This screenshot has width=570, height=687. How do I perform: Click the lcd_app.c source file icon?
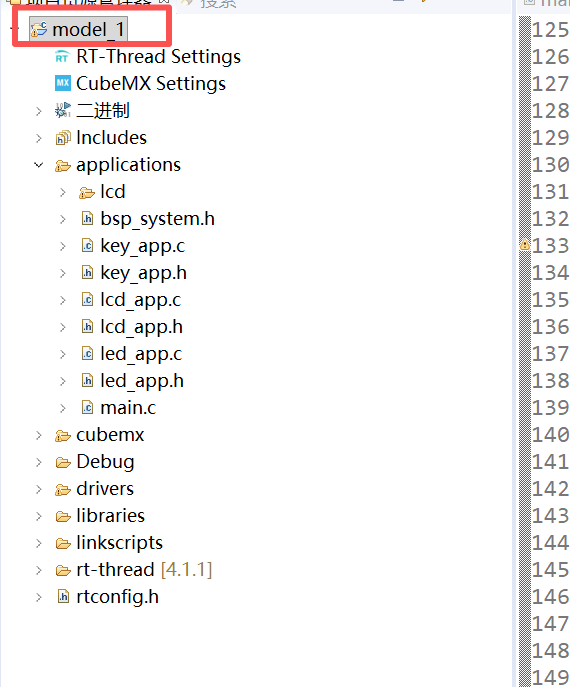pos(87,300)
